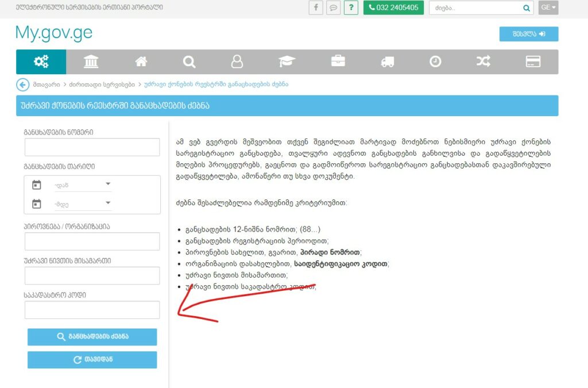
Task: Click the credit card payment icon
Action: [533, 62]
